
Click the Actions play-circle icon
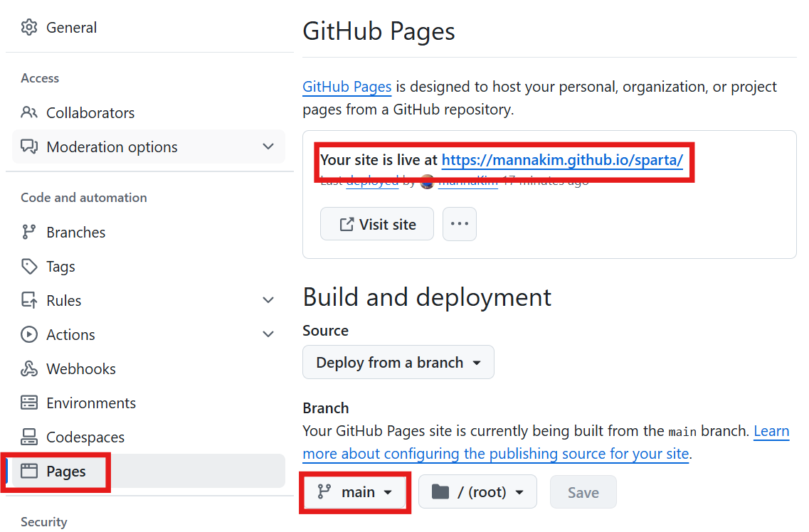29,334
